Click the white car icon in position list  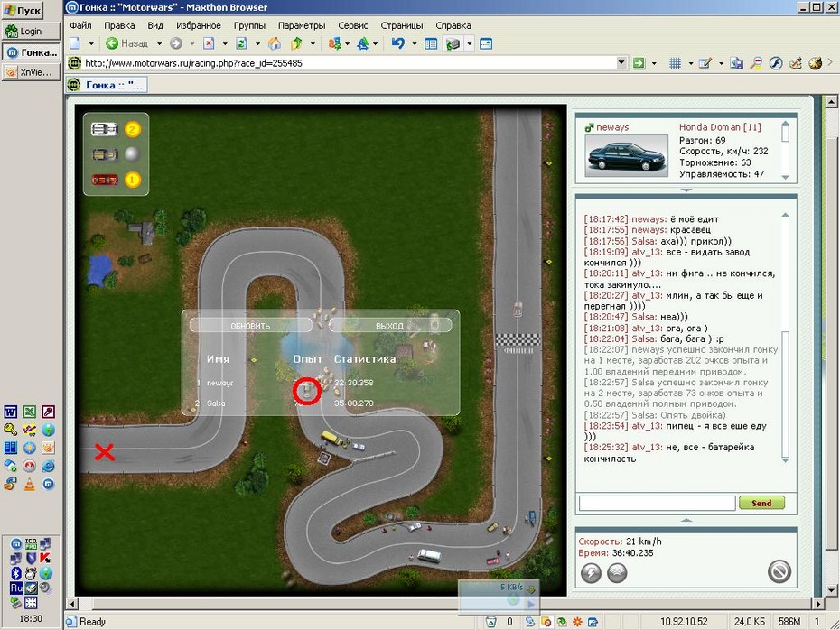(x=104, y=129)
